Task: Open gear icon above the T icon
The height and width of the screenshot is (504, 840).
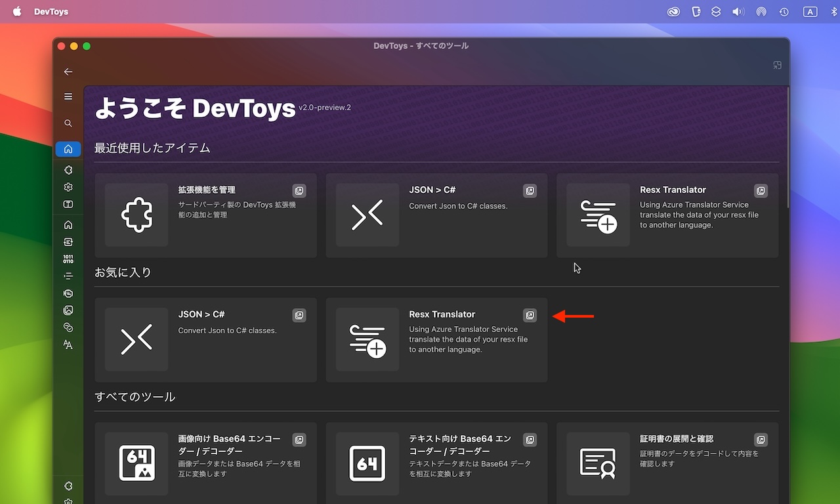Action: 68,187
